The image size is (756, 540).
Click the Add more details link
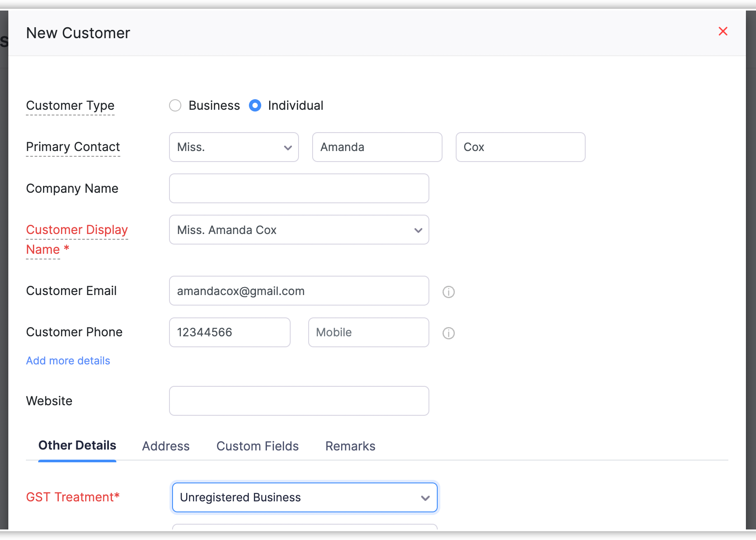(x=68, y=360)
